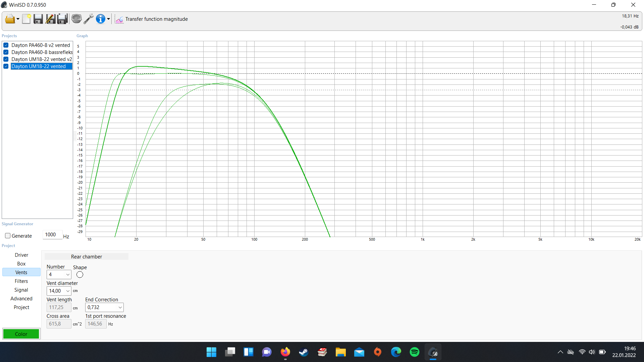644x362 pixels.
Task: Click the volume speaker tray icon
Action: (x=592, y=352)
